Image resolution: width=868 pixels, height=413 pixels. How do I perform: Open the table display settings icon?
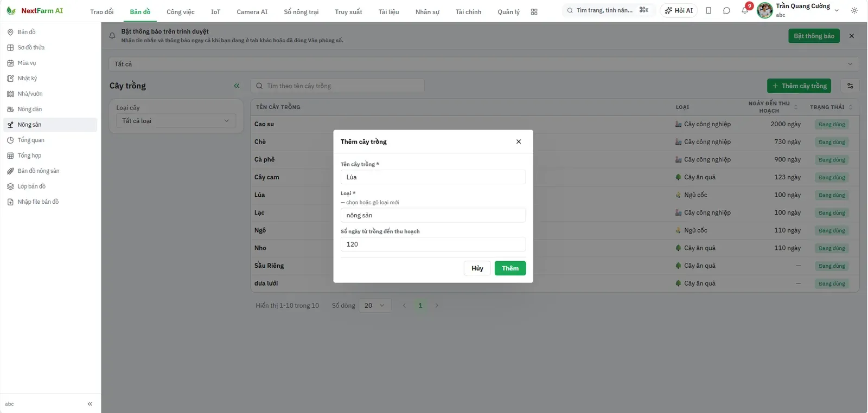[x=850, y=86]
